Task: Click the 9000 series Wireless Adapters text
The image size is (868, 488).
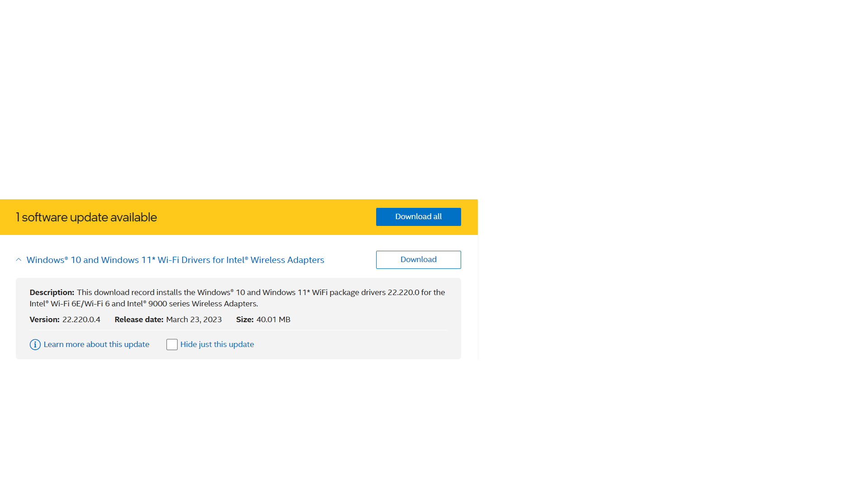Action: click(x=203, y=304)
